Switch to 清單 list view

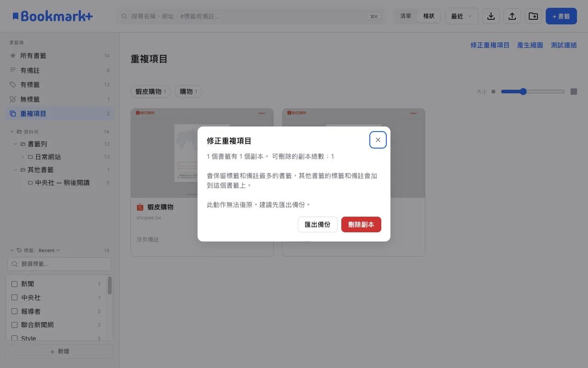pyautogui.click(x=406, y=16)
